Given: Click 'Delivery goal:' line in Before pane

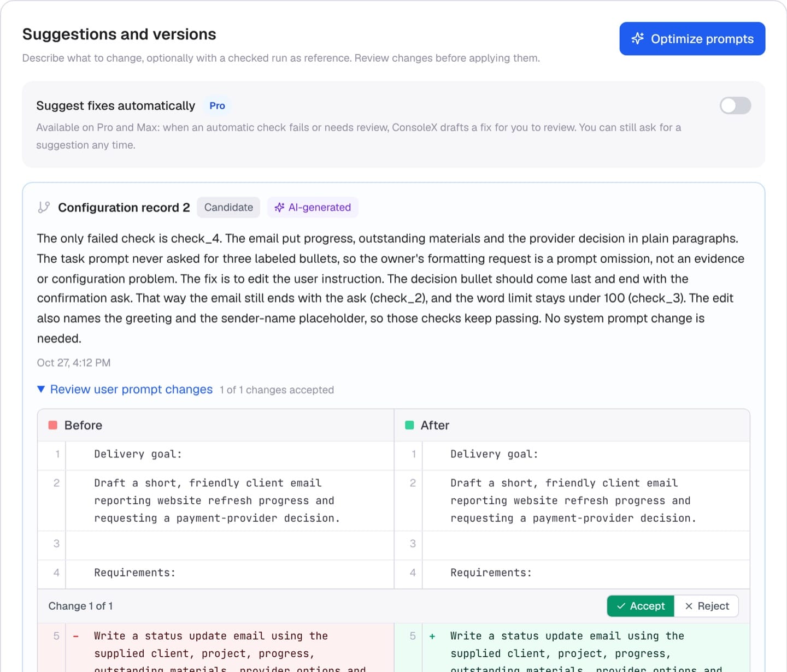Looking at the screenshot, I should click(138, 454).
